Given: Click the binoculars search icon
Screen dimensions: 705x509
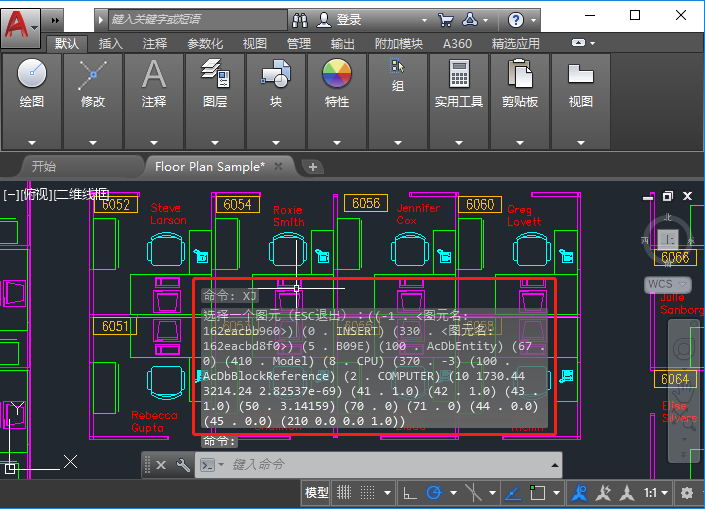Looking at the screenshot, I should [300, 20].
